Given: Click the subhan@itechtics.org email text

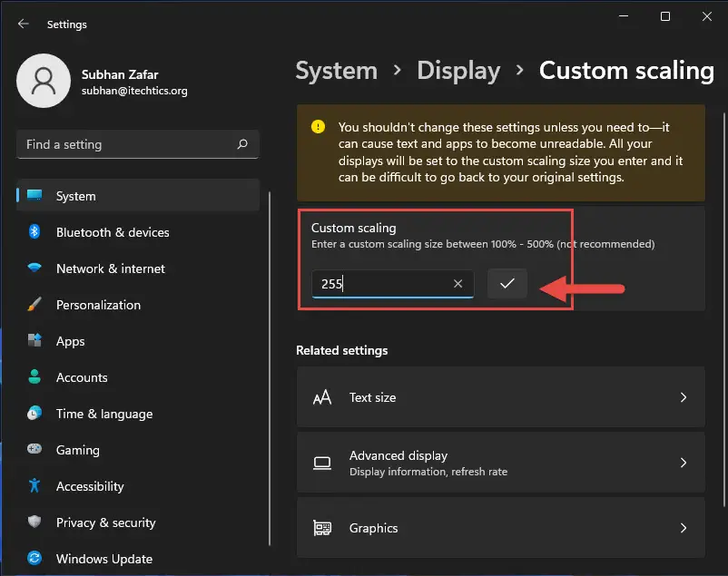Looking at the screenshot, I should click(134, 91).
